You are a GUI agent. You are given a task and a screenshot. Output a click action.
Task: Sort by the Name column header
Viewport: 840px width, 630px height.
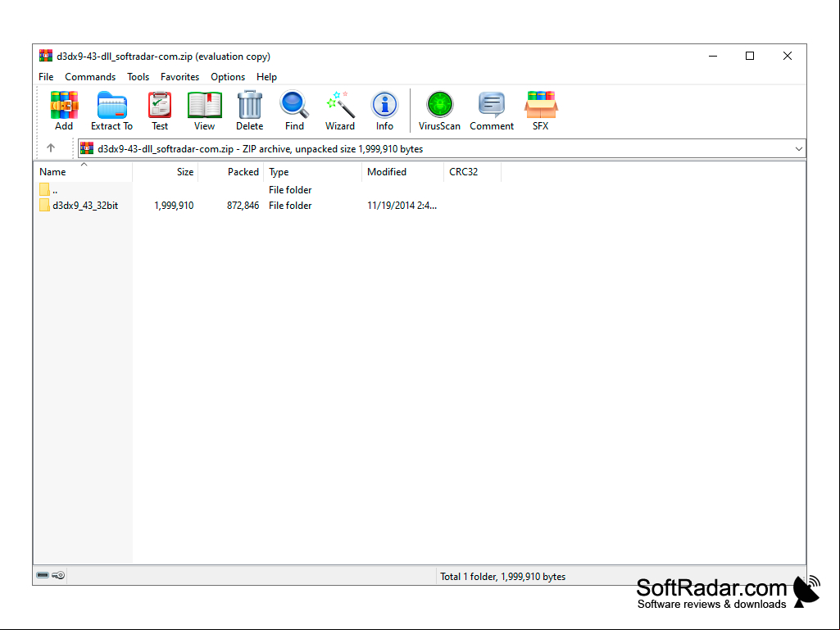coord(83,172)
